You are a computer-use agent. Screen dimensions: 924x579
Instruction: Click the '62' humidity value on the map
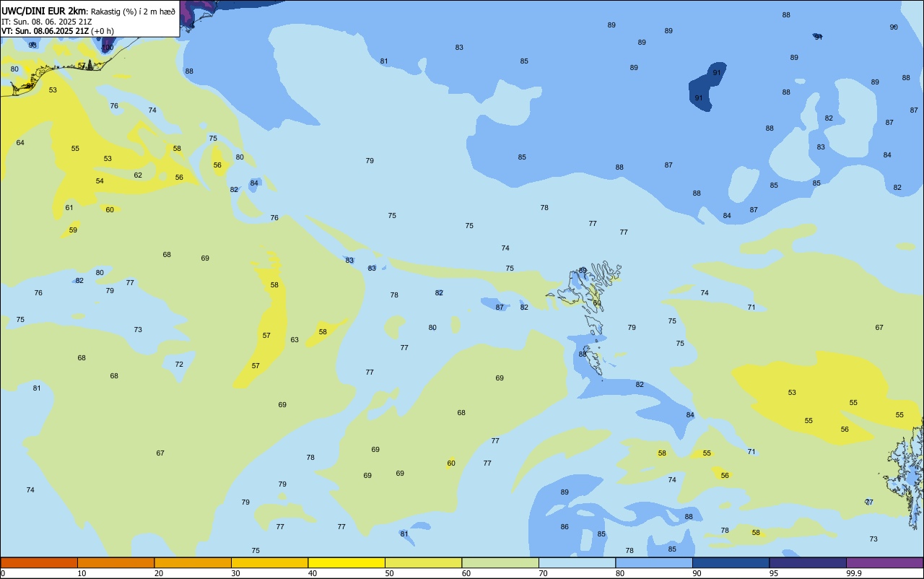coord(138,175)
